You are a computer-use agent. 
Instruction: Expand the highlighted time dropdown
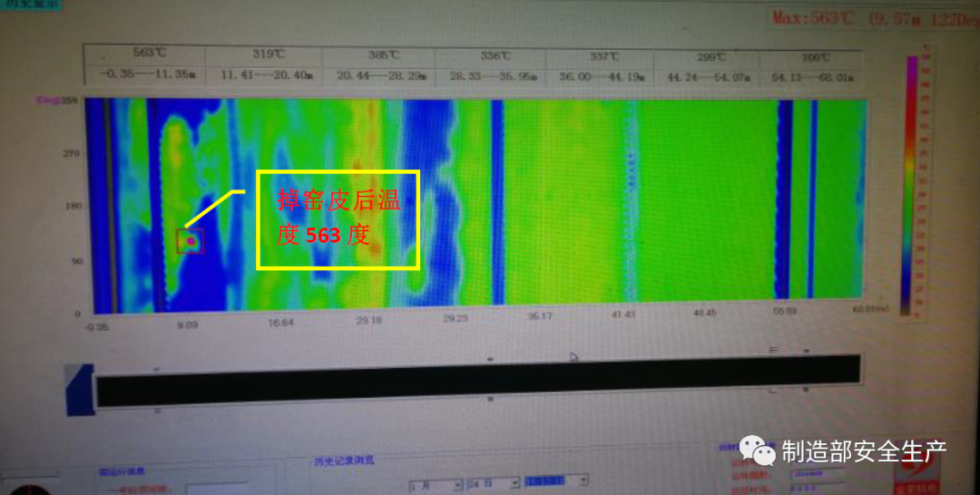tap(557, 481)
